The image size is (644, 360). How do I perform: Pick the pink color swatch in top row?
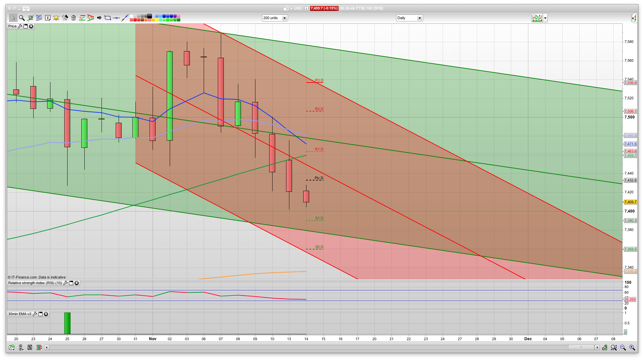179,16
